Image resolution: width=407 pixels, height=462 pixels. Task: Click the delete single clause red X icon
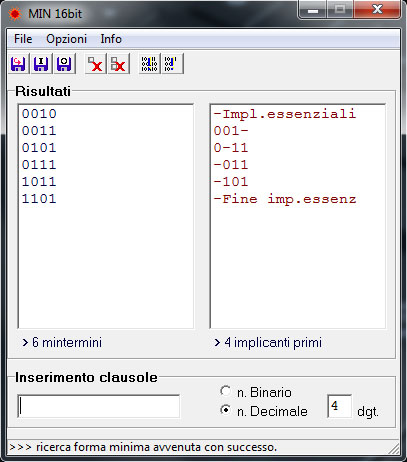tap(95, 63)
